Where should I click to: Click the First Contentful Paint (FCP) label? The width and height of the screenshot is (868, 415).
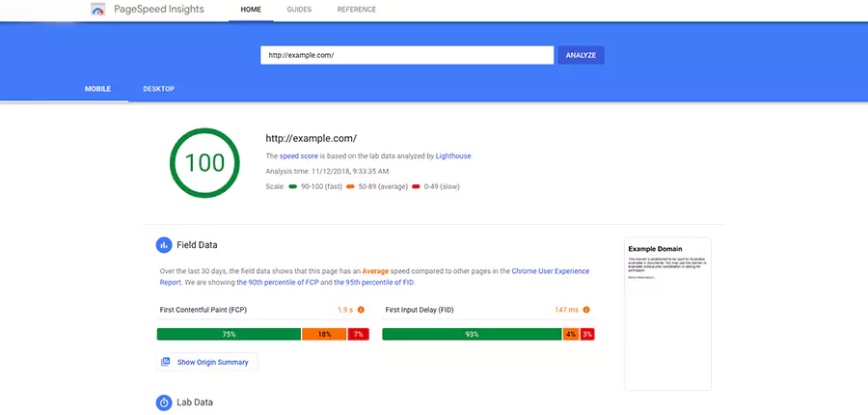click(x=203, y=310)
